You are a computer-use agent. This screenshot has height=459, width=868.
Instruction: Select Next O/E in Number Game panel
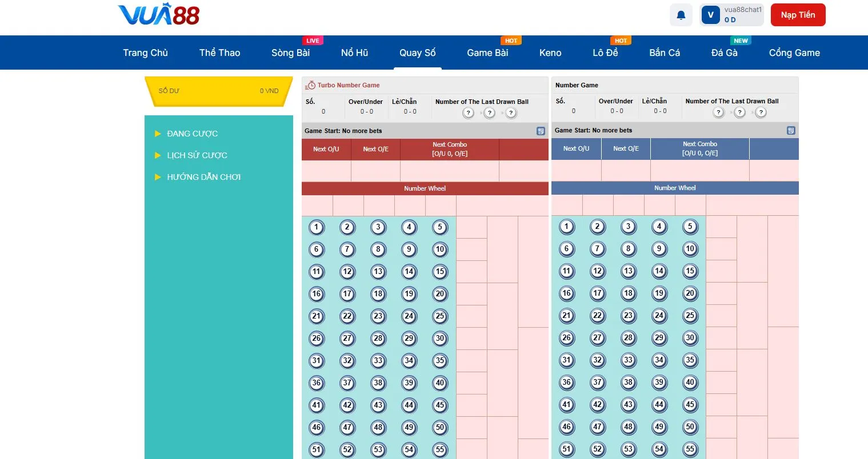626,148
